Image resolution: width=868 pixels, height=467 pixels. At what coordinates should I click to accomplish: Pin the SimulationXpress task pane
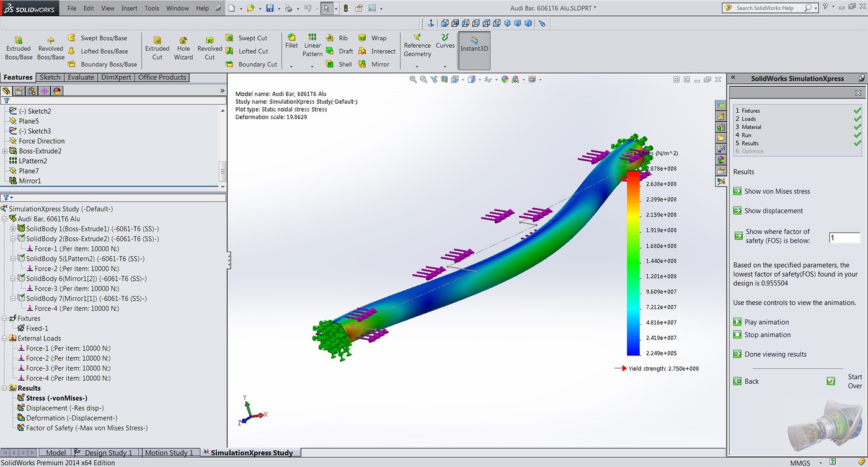tap(861, 79)
